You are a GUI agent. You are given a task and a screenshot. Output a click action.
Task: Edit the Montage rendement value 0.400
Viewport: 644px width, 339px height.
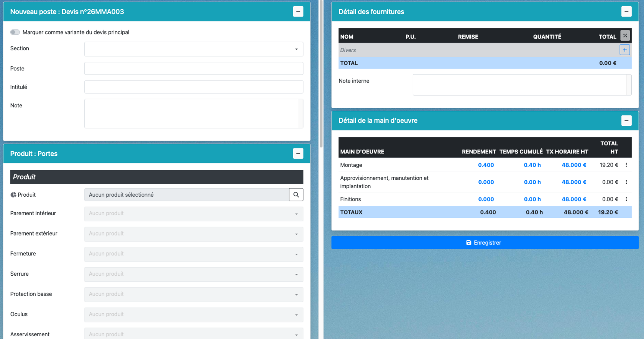486,165
